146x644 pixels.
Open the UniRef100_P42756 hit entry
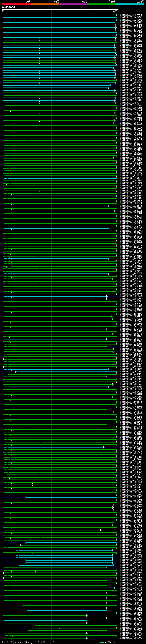point(131,17)
